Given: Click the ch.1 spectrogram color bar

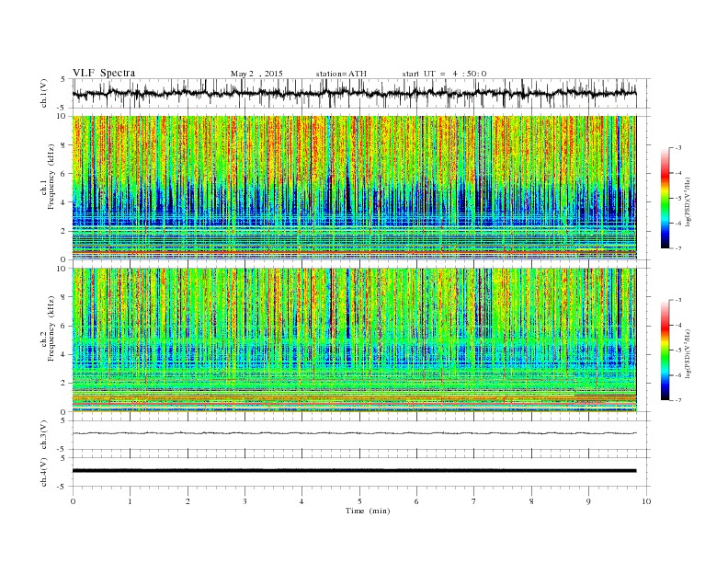Looking at the screenshot, I should (x=665, y=198).
